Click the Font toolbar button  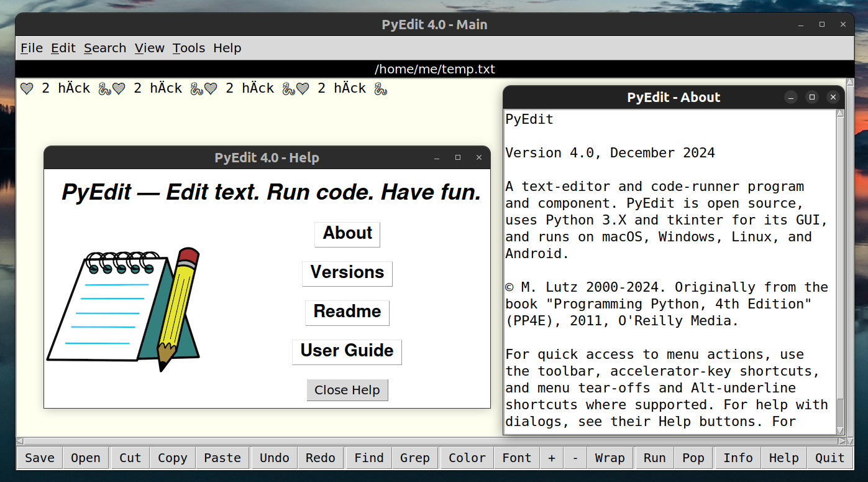point(517,458)
